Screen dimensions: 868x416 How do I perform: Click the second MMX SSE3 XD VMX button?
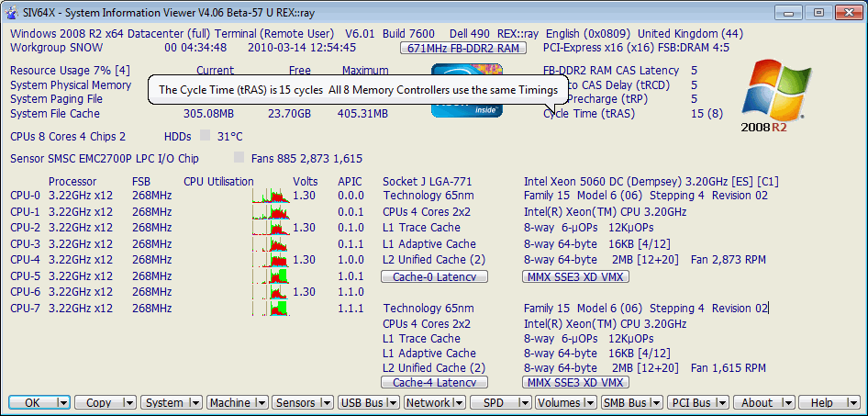(x=575, y=382)
